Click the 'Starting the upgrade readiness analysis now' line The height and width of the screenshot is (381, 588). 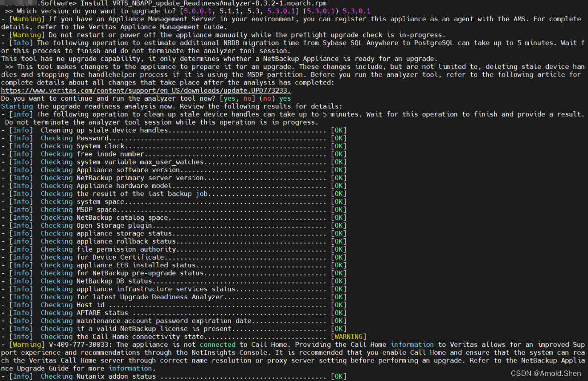coord(172,106)
